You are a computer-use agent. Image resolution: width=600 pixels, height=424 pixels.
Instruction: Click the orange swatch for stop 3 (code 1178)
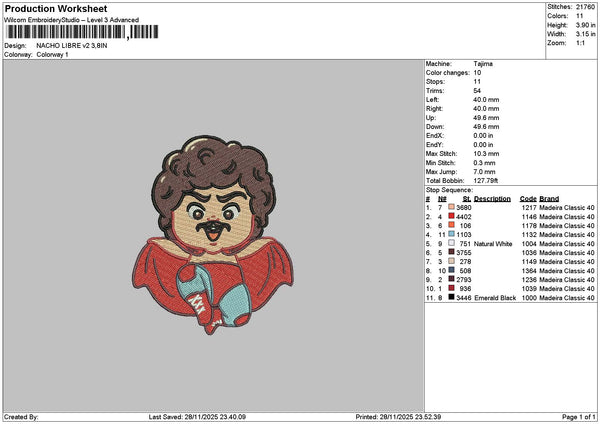pos(452,225)
